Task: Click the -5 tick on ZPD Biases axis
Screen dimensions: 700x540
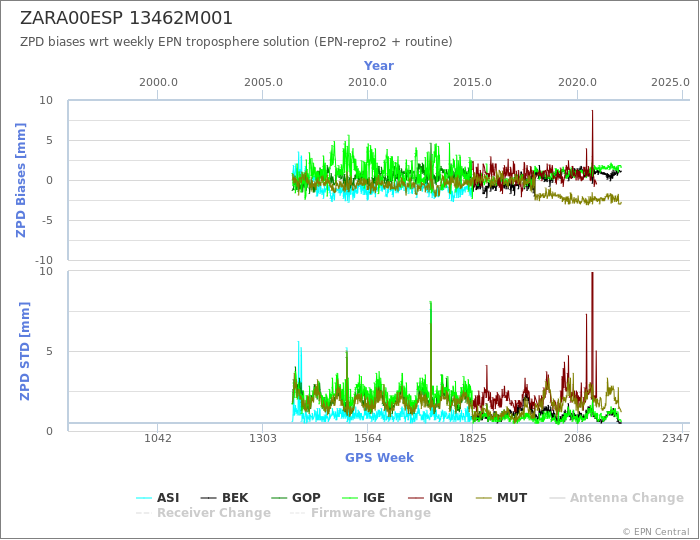Action: pyautogui.click(x=47, y=220)
